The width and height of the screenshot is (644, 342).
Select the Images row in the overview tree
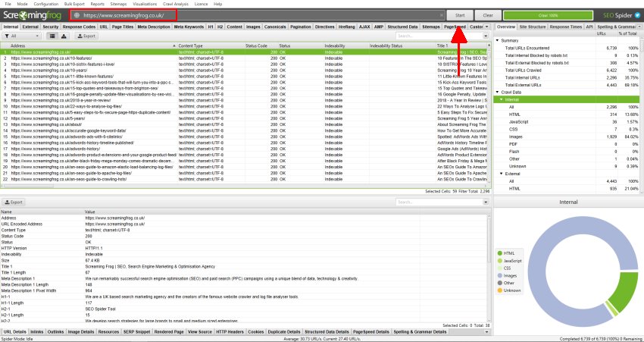[567, 137]
